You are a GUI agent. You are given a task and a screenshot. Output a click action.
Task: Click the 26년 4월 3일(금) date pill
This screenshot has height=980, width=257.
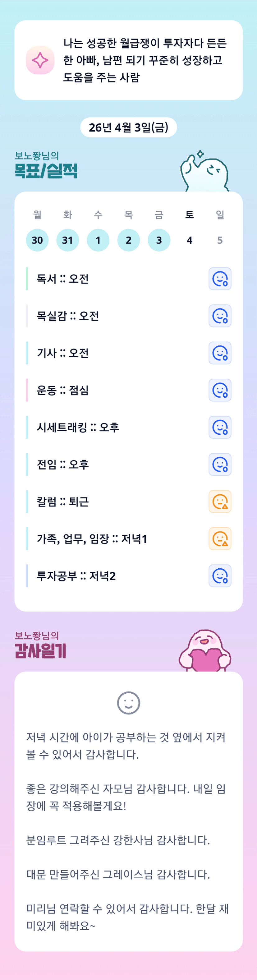click(x=129, y=127)
